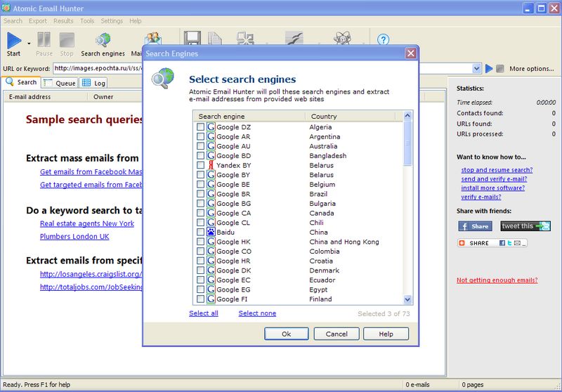Click the Select none link

click(257, 313)
